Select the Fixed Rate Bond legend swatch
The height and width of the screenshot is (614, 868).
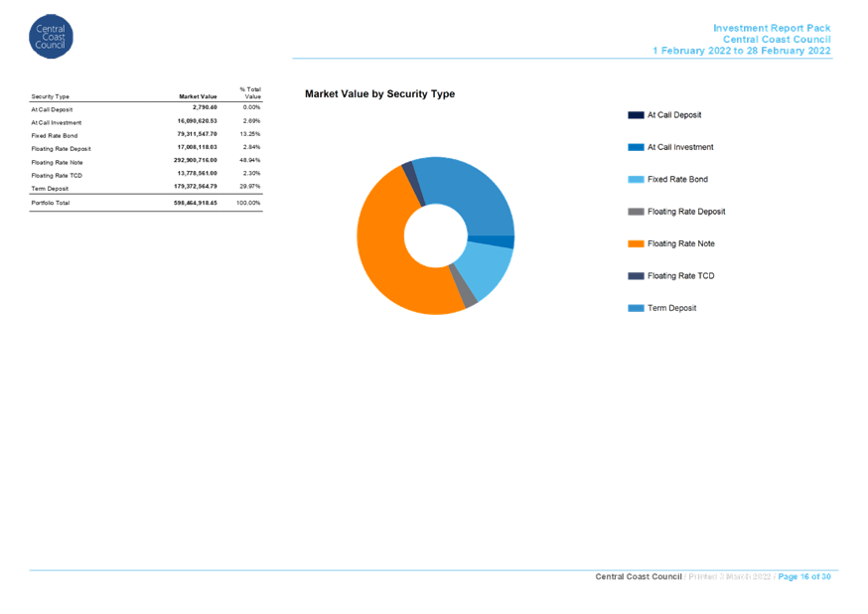636,180
